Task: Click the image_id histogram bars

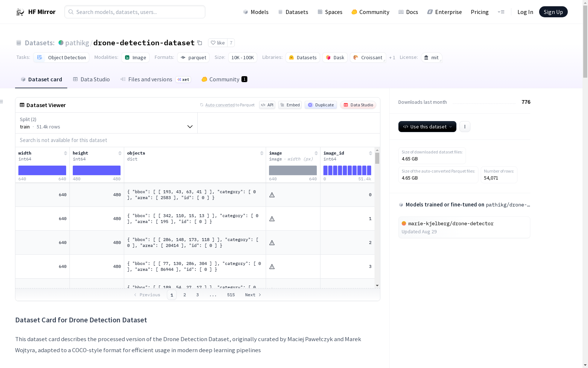Action: click(x=347, y=170)
